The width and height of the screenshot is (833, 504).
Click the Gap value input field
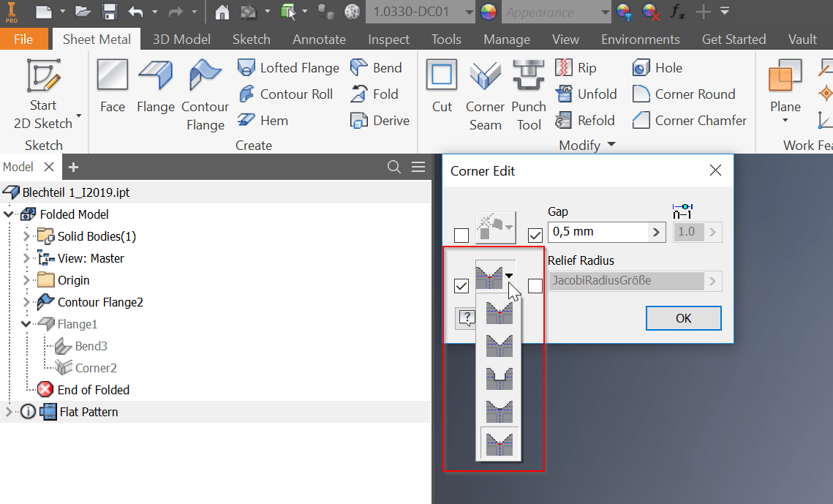coord(600,231)
